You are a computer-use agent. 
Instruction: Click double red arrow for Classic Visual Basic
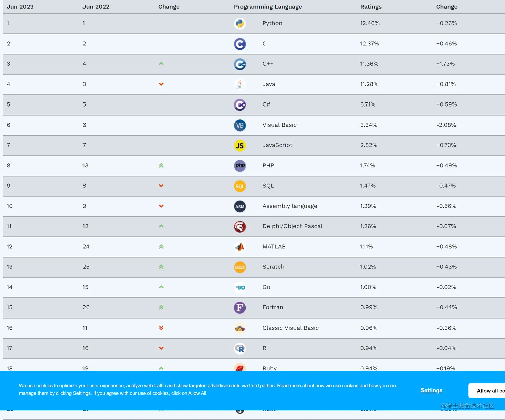161,328
